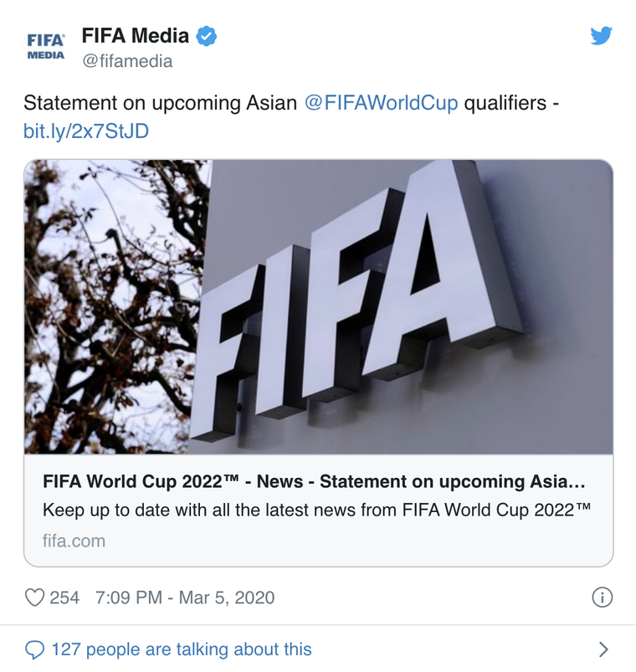The image size is (636, 672).
Task: Click the FIFA Media profile avatar
Action: pos(47,42)
